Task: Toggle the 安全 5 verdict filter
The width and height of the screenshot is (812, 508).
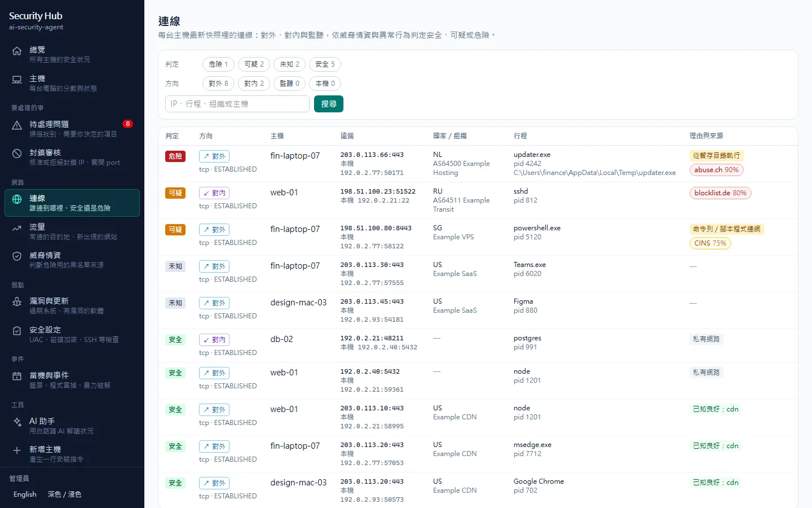Action: coord(325,64)
